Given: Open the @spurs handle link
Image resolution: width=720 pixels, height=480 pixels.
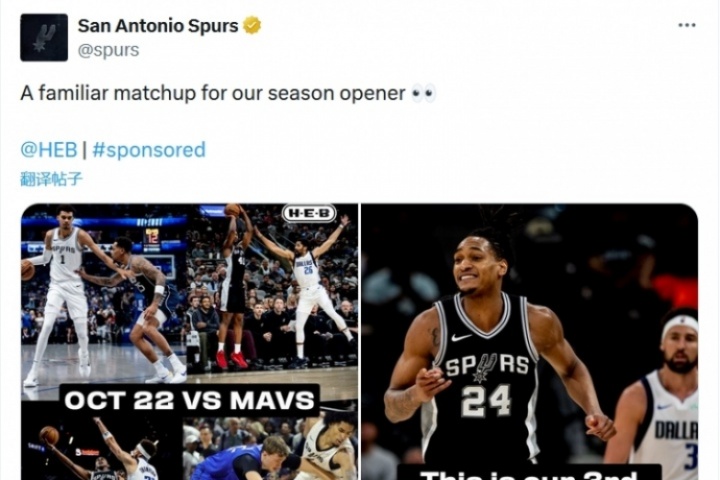Looking at the screenshot, I should coord(108,50).
